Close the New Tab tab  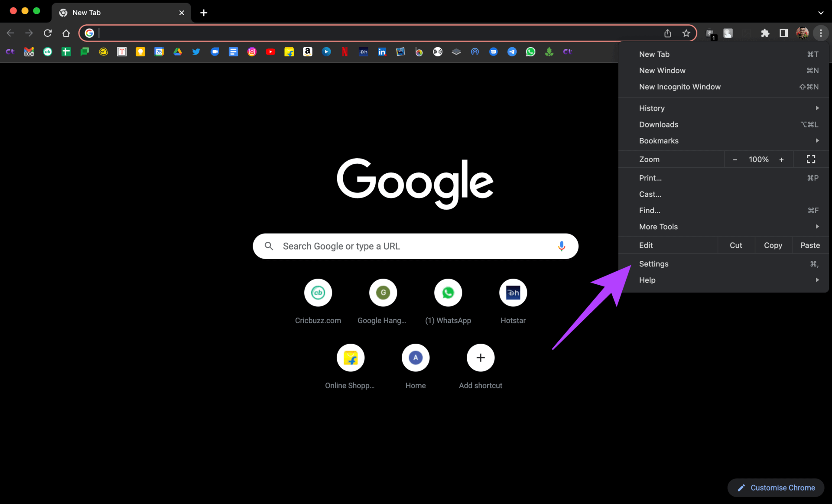click(182, 13)
